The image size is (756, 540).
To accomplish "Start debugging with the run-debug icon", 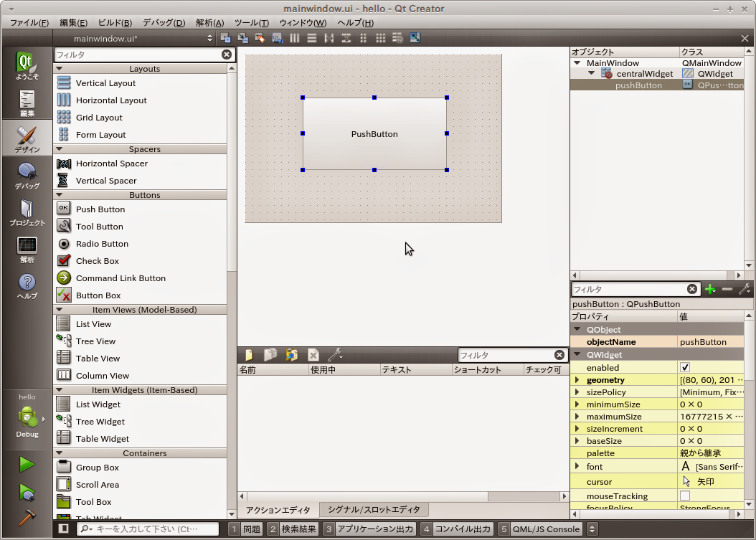I will pyautogui.click(x=27, y=492).
